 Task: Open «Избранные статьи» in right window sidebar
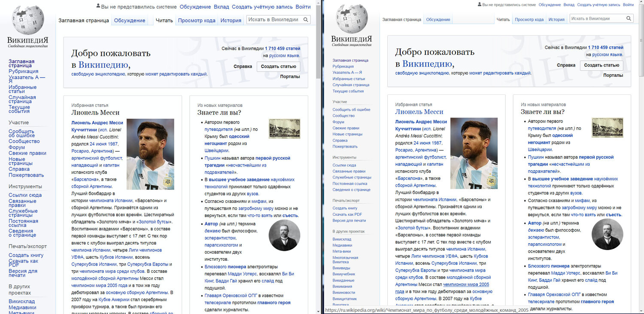[x=349, y=79]
